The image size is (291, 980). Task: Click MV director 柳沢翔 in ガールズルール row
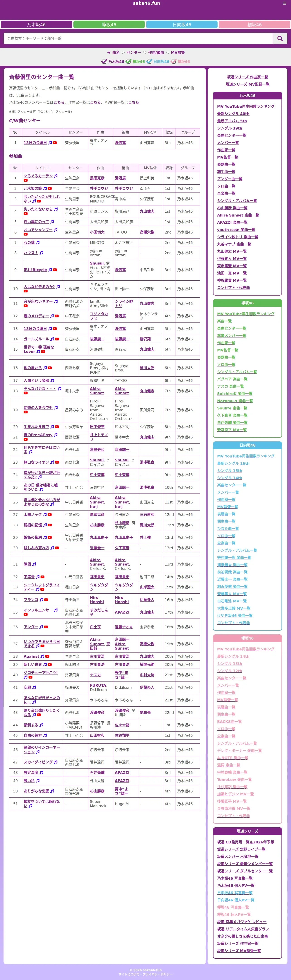(145, 339)
